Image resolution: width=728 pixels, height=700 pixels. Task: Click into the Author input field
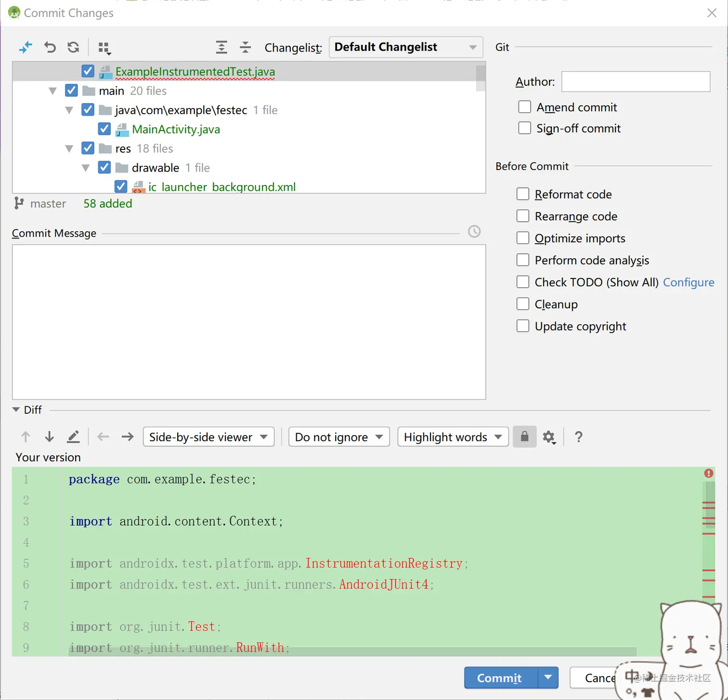tap(636, 81)
